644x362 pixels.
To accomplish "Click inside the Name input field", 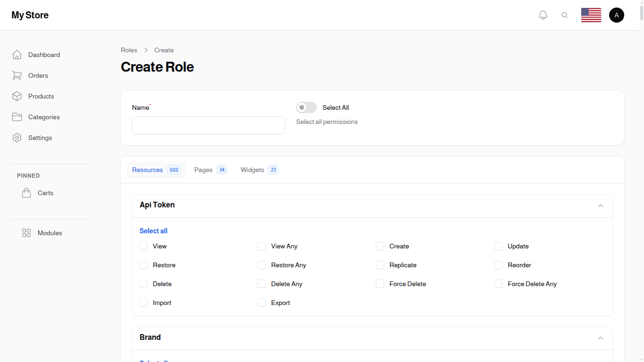I will point(208,125).
